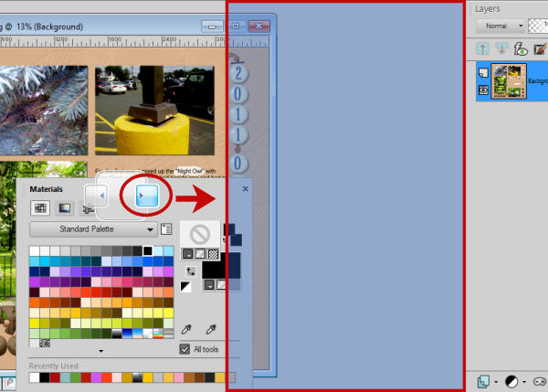Image resolution: width=548 pixels, height=392 pixels.
Task: Pick the gray gradient from Recently Used
Action: tap(137, 377)
